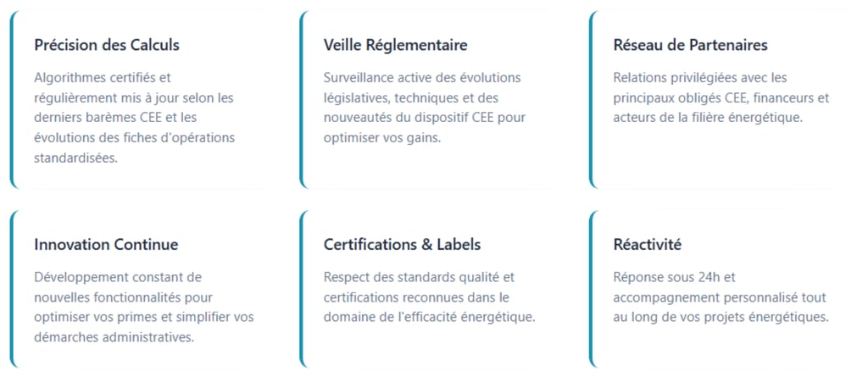Select the Veille Réglementaire card title

coord(395,45)
